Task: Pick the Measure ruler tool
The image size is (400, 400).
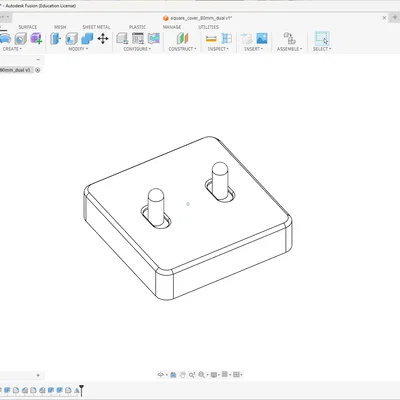Action: click(211, 39)
